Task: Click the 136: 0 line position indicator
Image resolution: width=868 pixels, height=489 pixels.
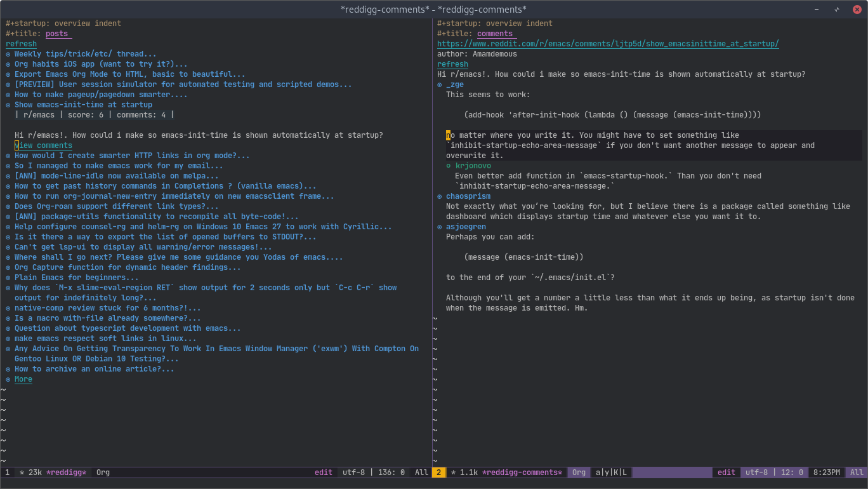Action: 392,472
